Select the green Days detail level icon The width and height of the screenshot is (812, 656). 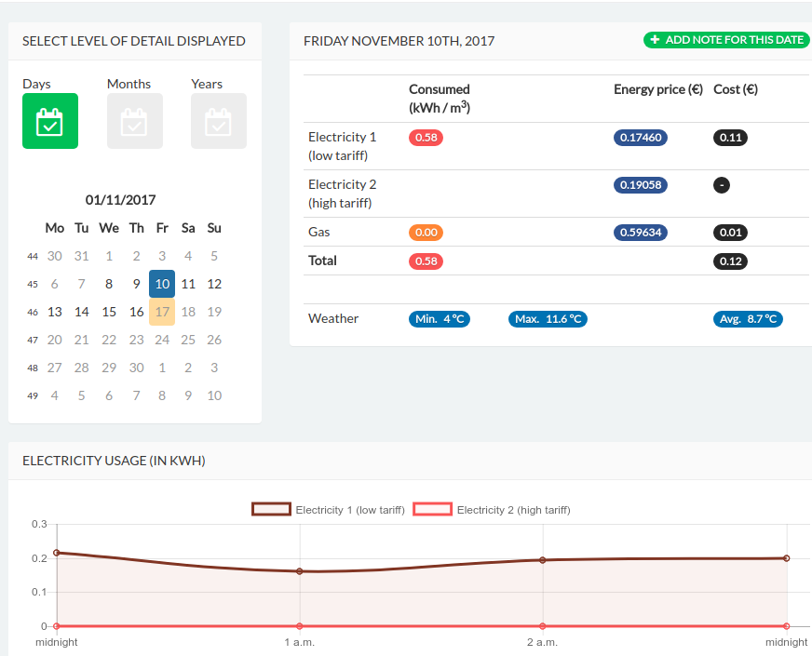50,121
